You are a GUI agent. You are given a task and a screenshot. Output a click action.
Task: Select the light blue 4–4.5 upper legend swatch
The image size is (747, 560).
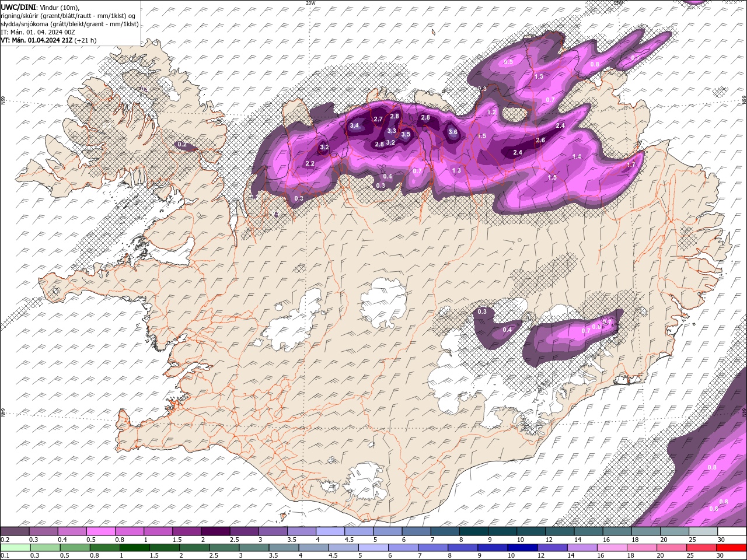330,531
